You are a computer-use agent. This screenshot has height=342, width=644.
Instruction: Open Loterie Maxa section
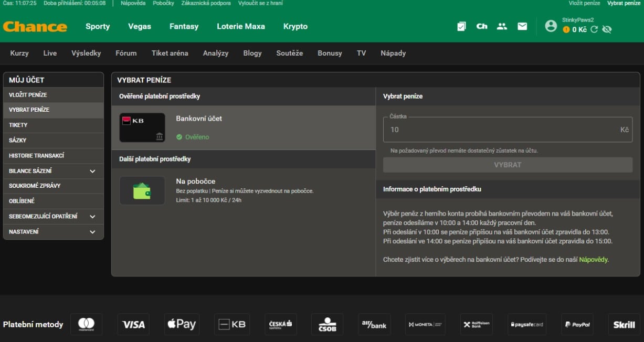(x=241, y=26)
